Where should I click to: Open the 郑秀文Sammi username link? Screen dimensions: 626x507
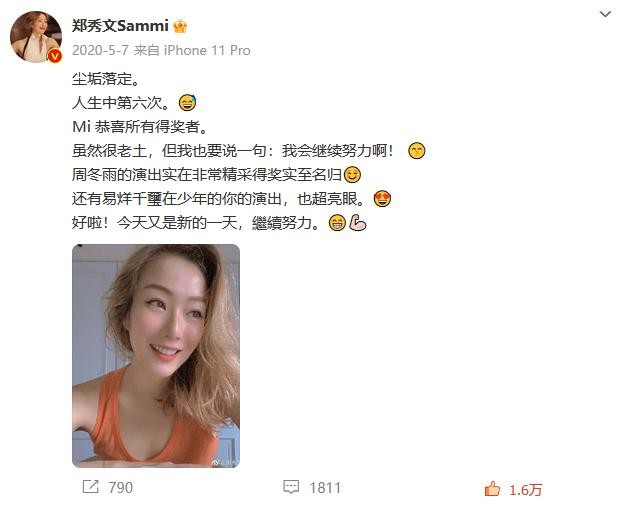120,26
